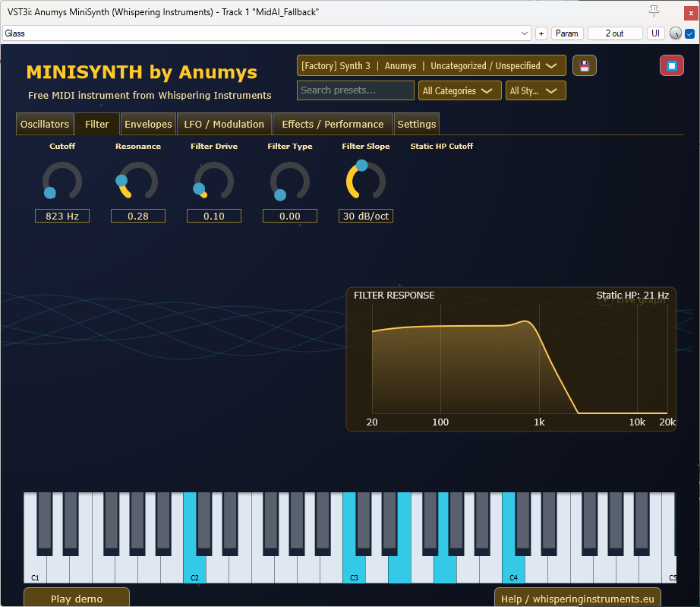This screenshot has height=607, width=700.
Task: Open the Envelopes tab
Action: [x=148, y=124]
